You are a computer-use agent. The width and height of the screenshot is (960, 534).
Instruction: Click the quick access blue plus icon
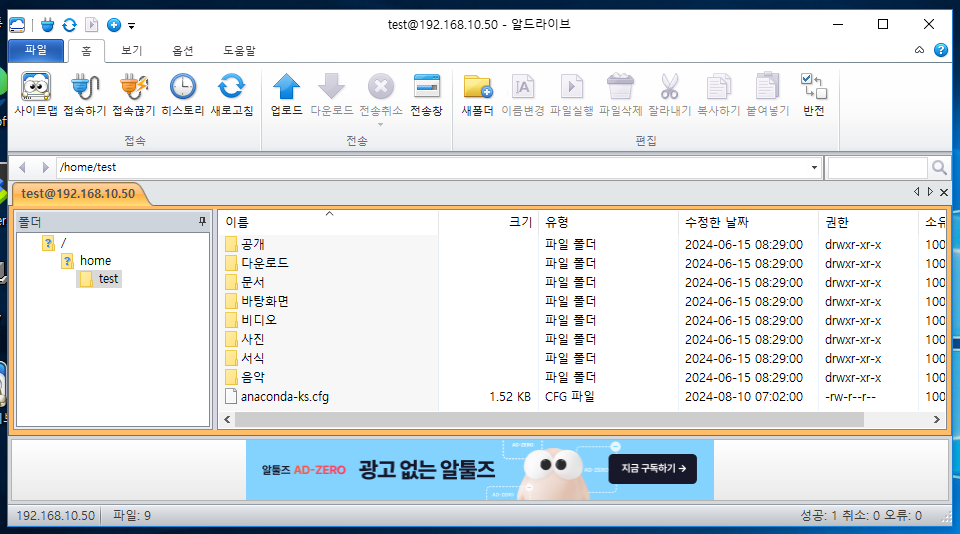coord(114,25)
